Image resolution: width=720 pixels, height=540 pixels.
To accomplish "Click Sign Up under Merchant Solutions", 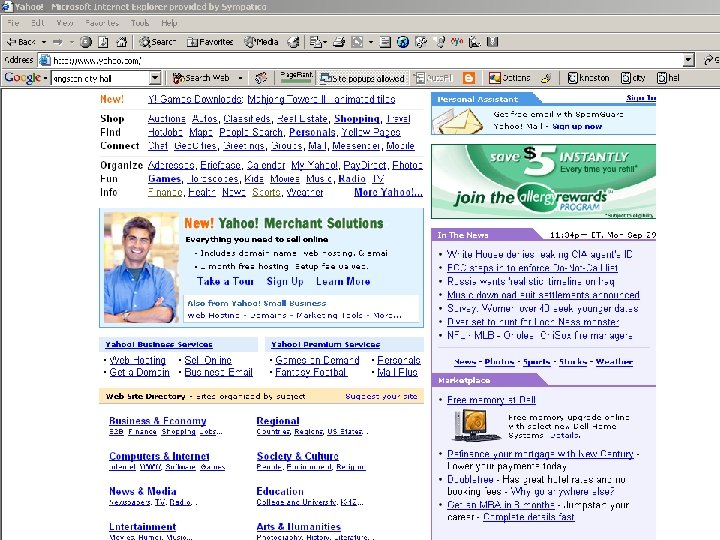I will (x=285, y=281).
